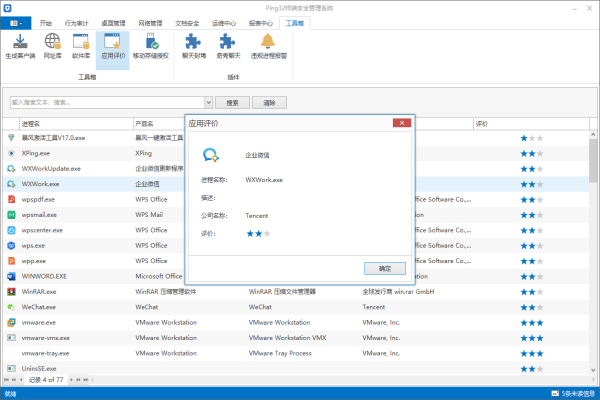Screen dimensions: 600x400
Task: Click Tencent company in WeChat row
Action: 373,307
